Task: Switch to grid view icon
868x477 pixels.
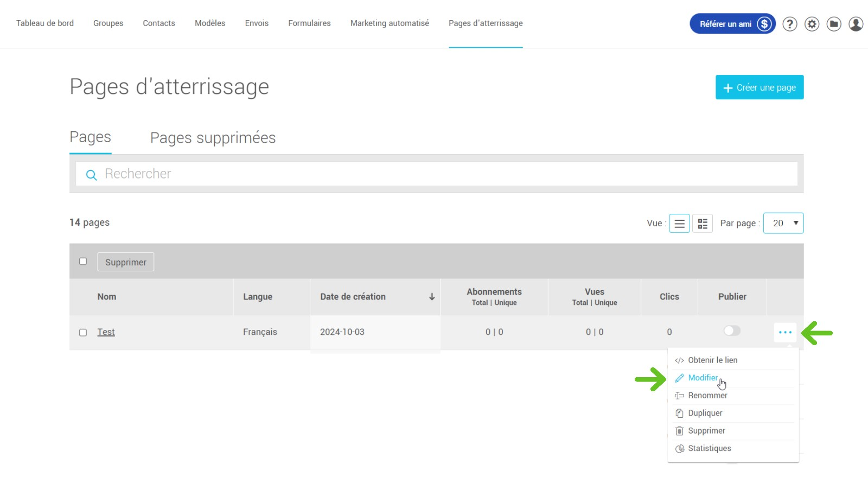Action: [703, 223]
